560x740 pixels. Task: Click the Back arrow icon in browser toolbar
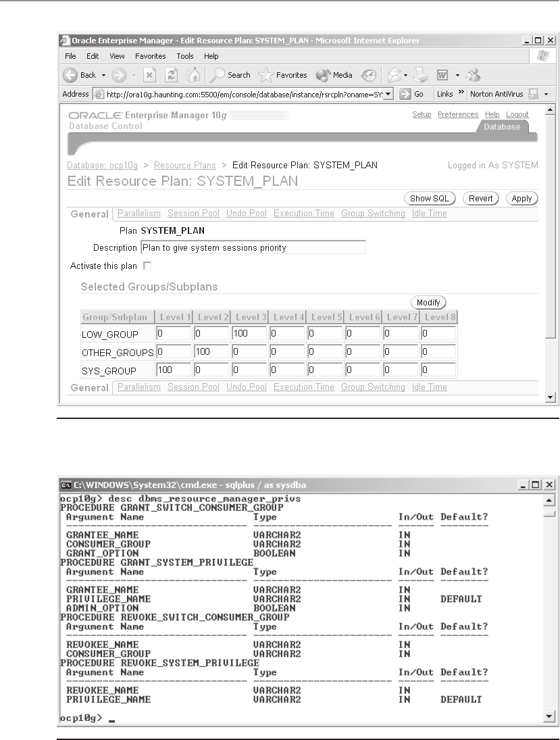pyautogui.click(x=70, y=75)
